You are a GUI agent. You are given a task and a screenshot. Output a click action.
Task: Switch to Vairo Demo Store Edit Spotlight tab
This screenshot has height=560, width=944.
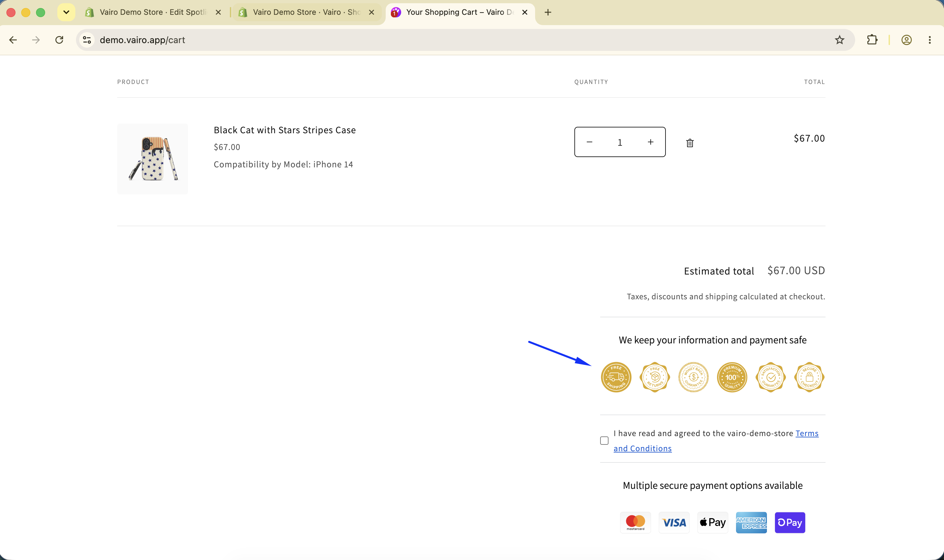[153, 13]
